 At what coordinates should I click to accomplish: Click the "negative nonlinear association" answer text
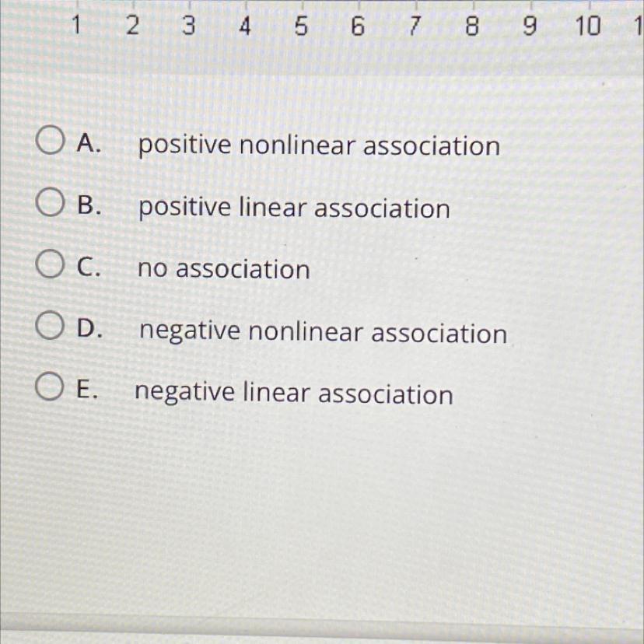coord(323,332)
